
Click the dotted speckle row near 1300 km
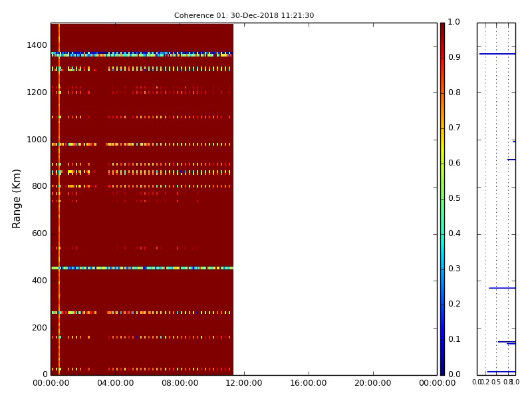(141, 69)
